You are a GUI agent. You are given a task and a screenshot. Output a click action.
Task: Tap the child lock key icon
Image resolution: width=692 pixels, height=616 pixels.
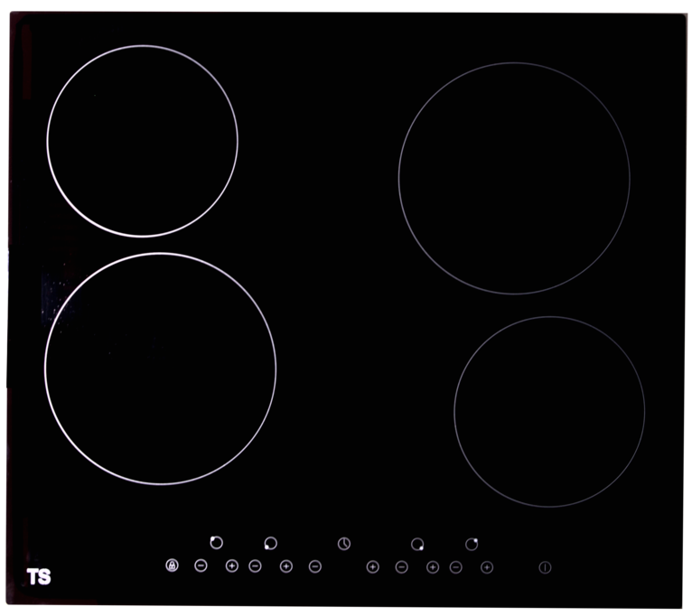coord(173,565)
